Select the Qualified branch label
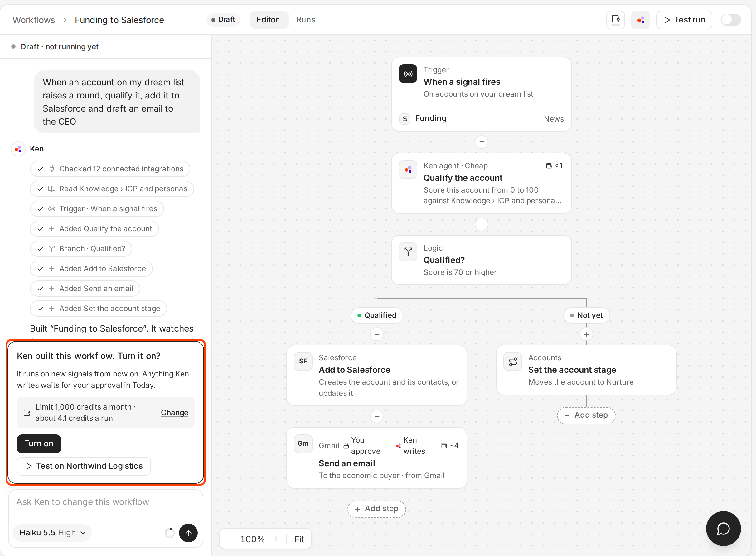Screen dimensions: 756x556 (377, 315)
